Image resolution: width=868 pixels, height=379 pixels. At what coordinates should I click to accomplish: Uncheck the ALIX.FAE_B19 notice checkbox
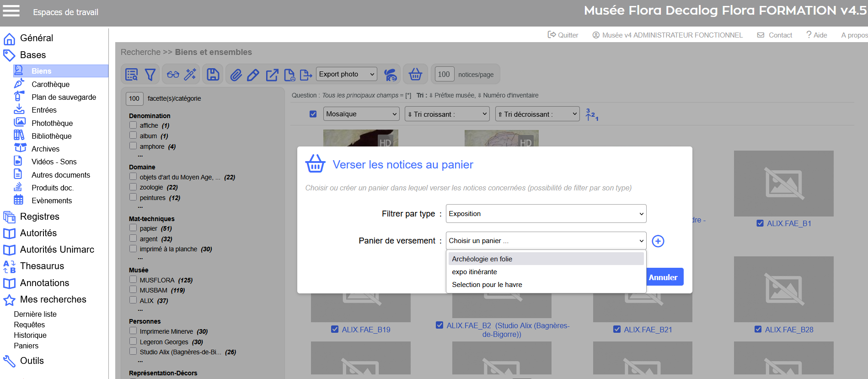[335, 329]
